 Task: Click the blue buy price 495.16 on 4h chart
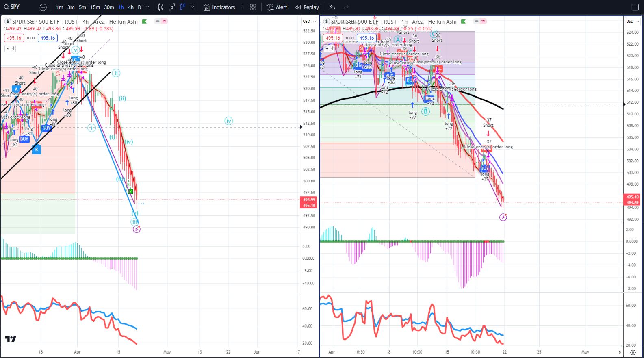click(48, 38)
